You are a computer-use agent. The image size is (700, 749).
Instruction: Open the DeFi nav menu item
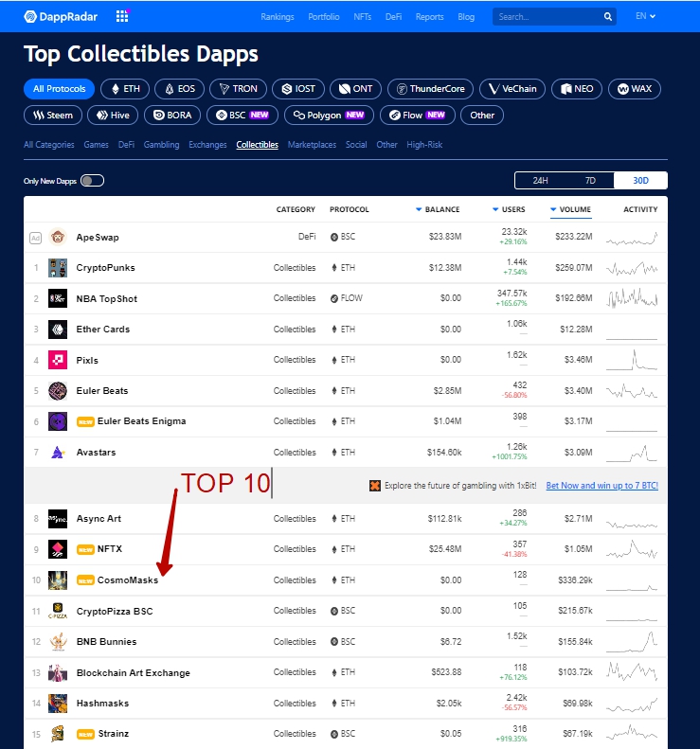tap(393, 17)
